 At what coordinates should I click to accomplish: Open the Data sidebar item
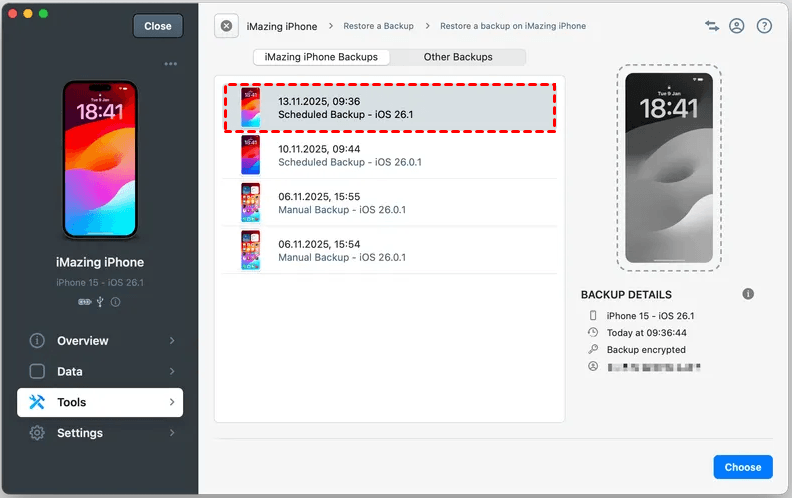click(100, 371)
